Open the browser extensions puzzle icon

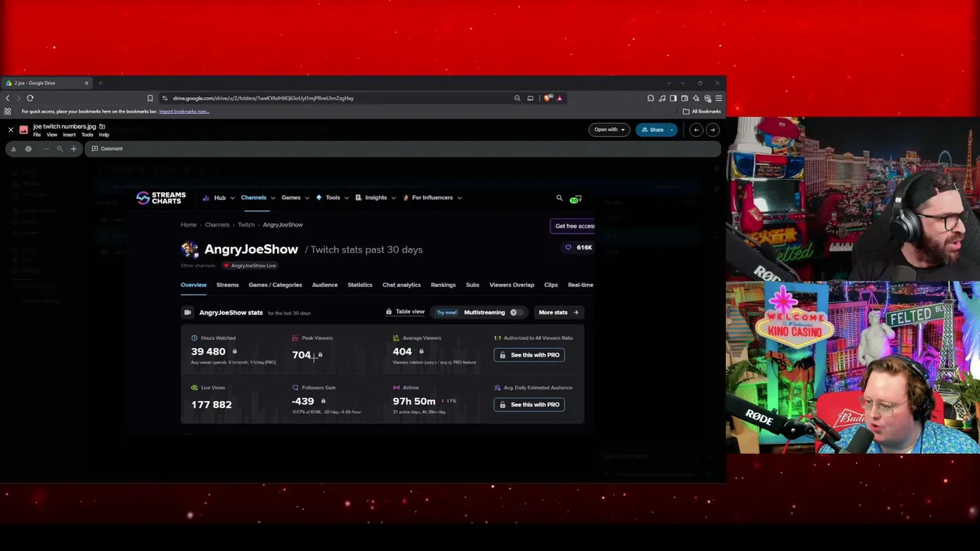point(651,98)
